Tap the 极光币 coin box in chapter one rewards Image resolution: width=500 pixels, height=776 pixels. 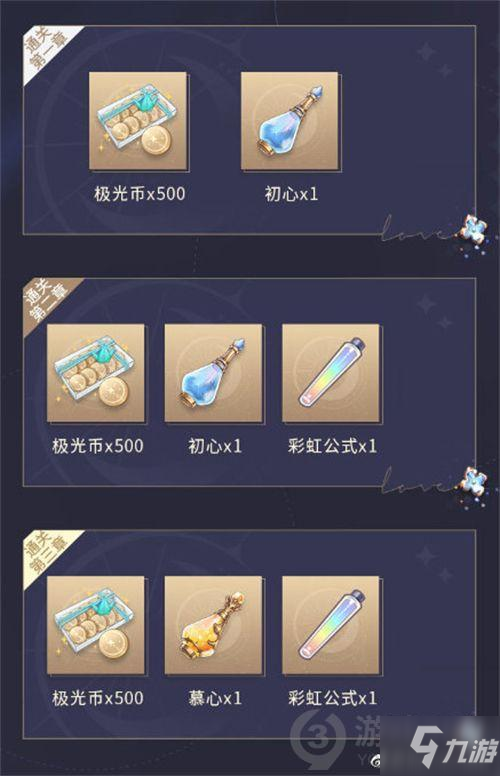[138, 121]
